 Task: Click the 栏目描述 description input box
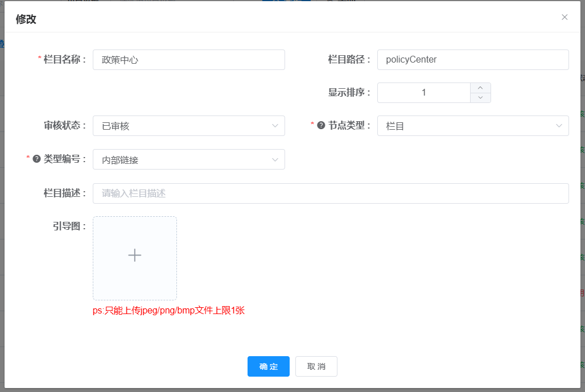pyautogui.click(x=330, y=193)
